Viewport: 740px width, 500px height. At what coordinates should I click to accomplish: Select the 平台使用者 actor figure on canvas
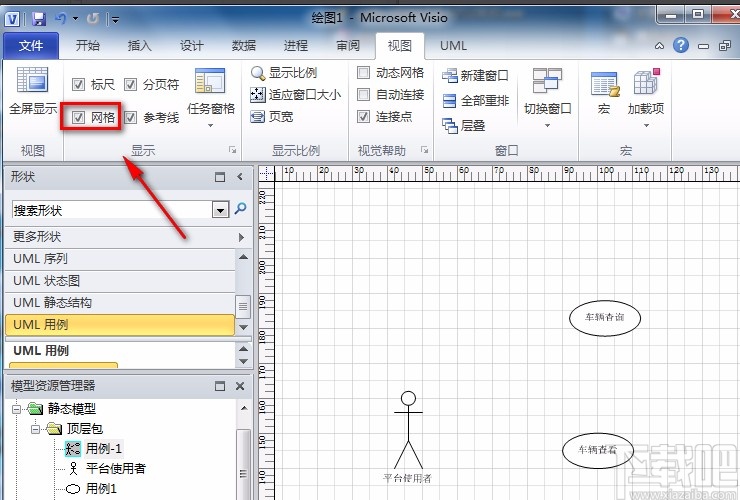408,431
